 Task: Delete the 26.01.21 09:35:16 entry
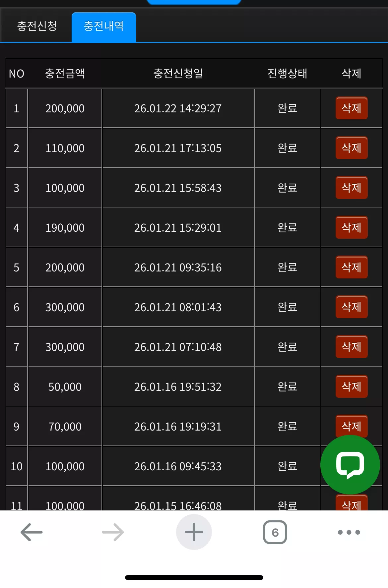(x=352, y=267)
